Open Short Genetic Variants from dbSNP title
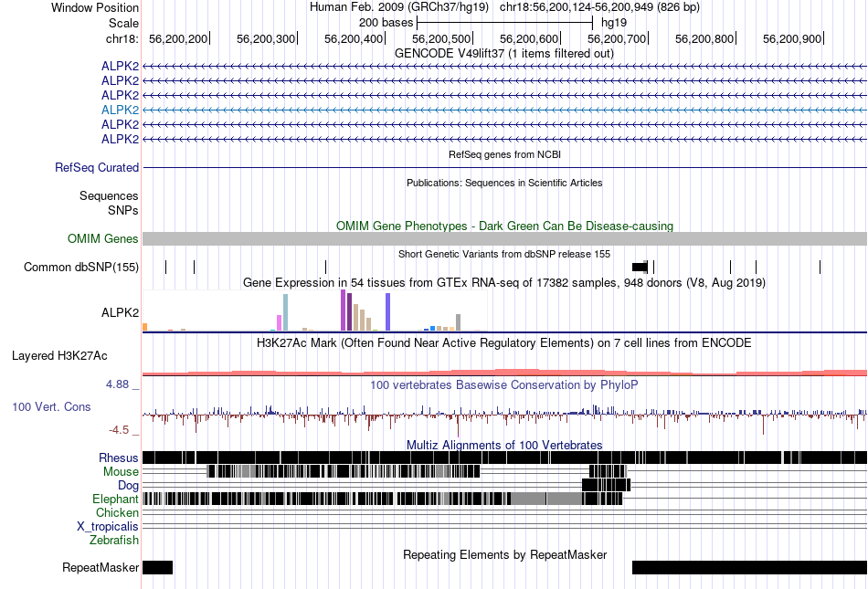 [x=504, y=254]
